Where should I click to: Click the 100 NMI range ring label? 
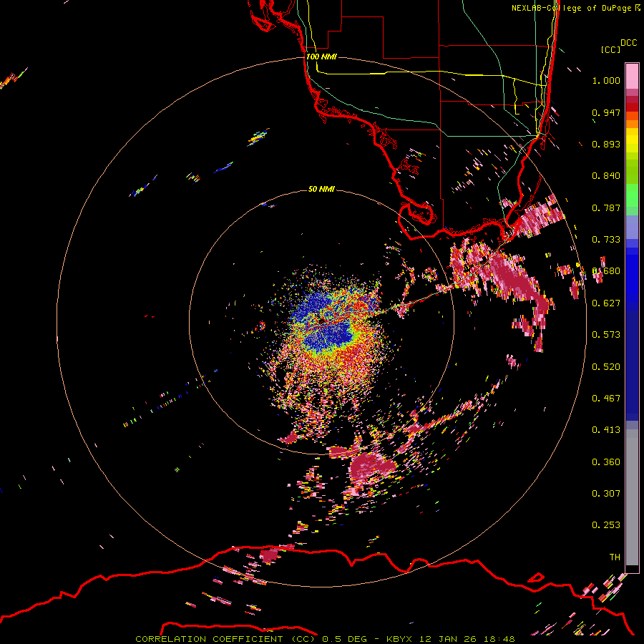321,57
